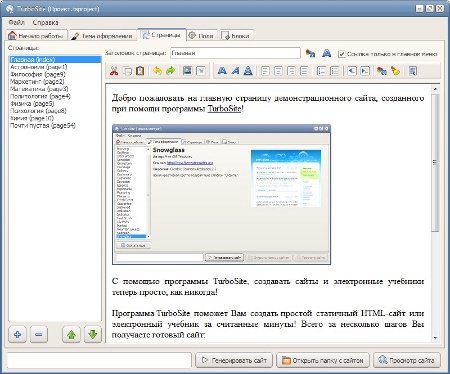Viewport: 450px width, 374px height.
Task: Follow the TurboSite link in editor text
Action: tap(224, 109)
